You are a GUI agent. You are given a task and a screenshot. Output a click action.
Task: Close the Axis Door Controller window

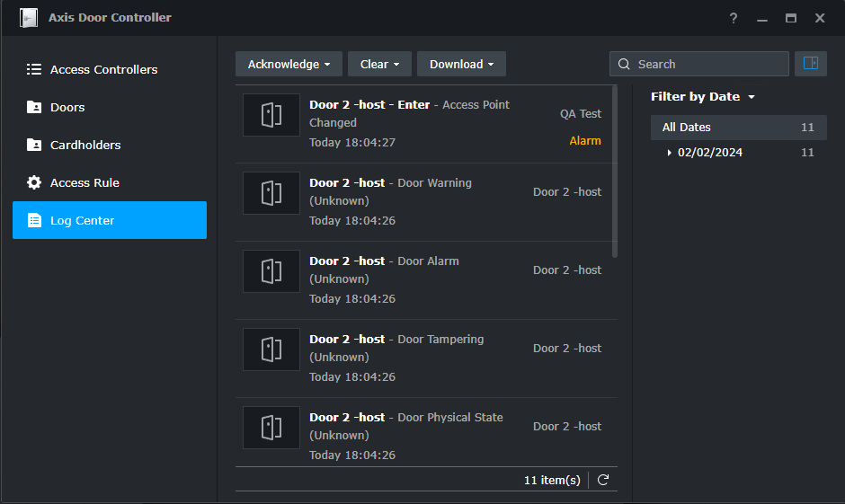(x=820, y=18)
